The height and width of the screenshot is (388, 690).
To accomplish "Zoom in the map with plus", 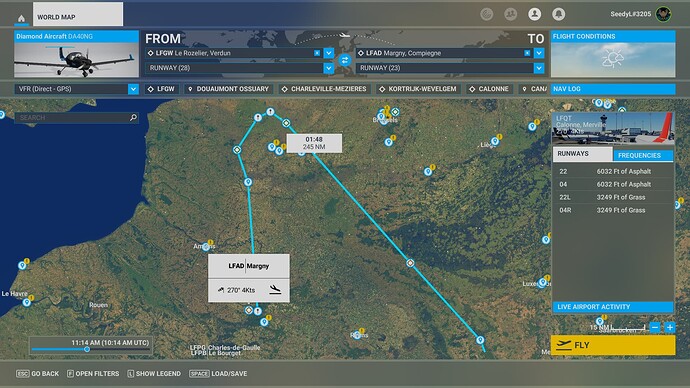I will (x=670, y=327).
